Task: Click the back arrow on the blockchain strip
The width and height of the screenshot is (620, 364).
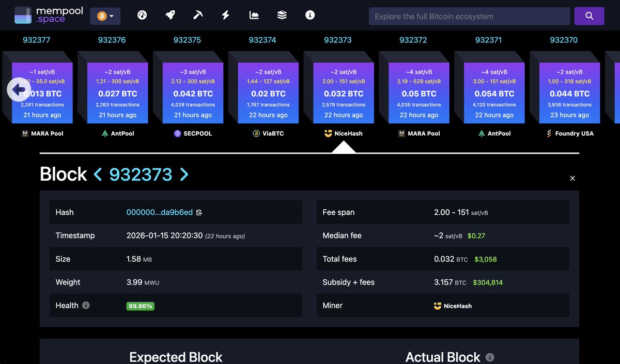Action: point(19,90)
